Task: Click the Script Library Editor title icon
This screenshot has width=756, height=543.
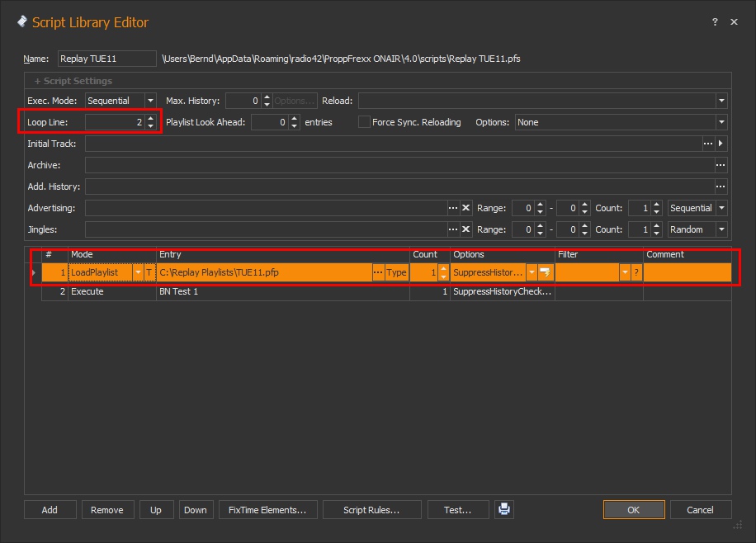Action: coord(22,21)
